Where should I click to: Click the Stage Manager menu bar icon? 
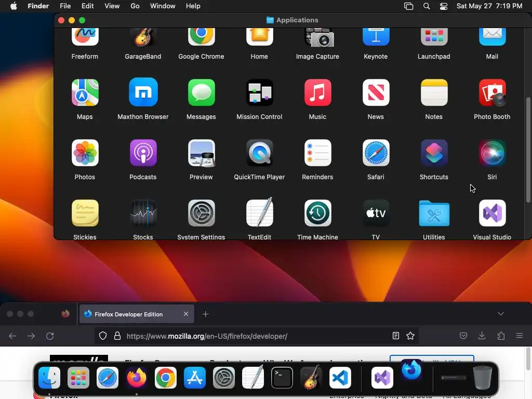point(408,6)
